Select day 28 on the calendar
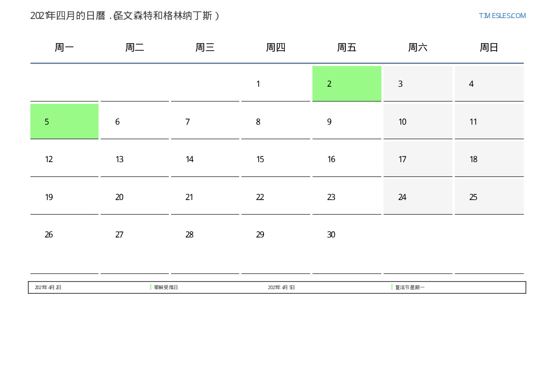This screenshot has height=392, width=554. click(x=205, y=246)
